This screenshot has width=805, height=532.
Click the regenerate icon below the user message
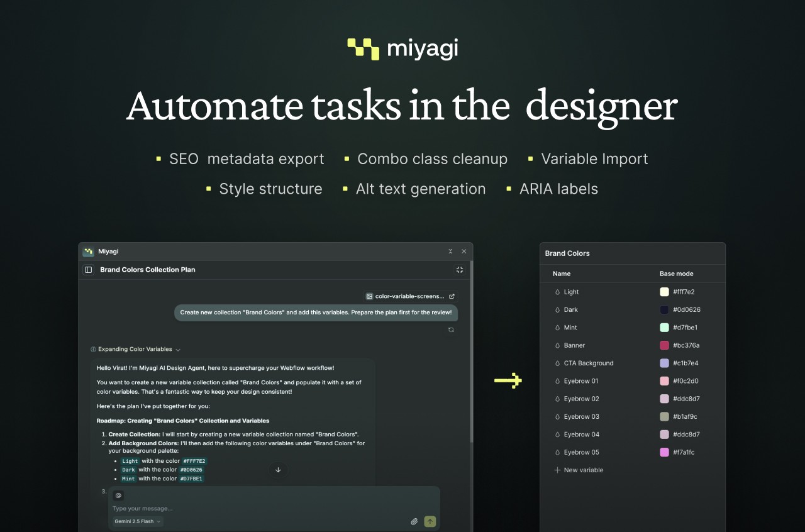coord(451,330)
